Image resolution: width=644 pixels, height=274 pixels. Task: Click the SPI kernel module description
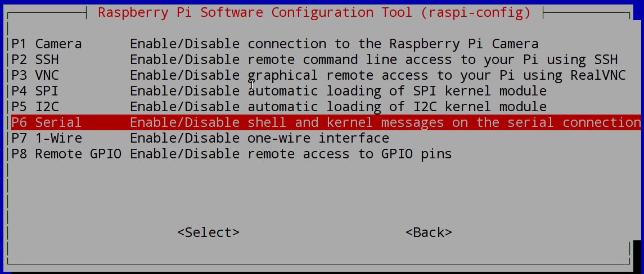(x=339, y=90)
